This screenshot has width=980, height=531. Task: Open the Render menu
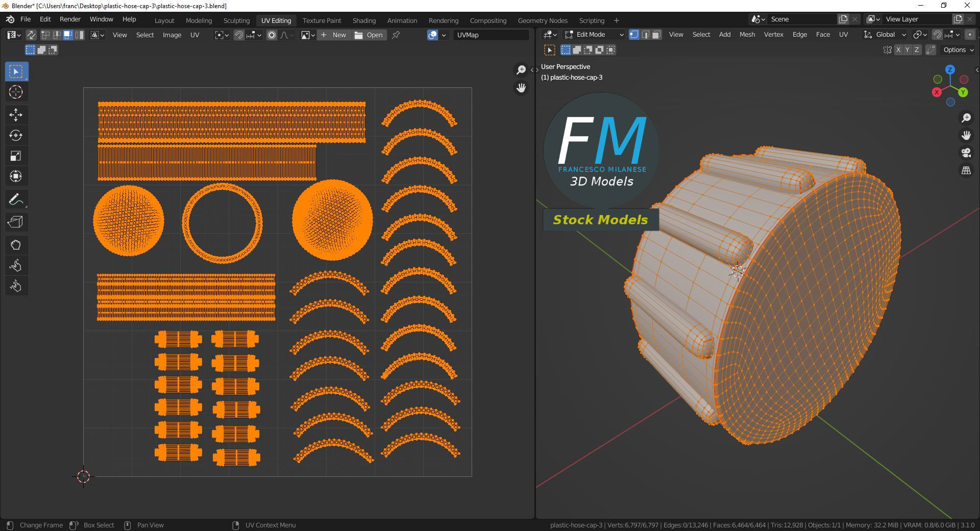point(70,19)
